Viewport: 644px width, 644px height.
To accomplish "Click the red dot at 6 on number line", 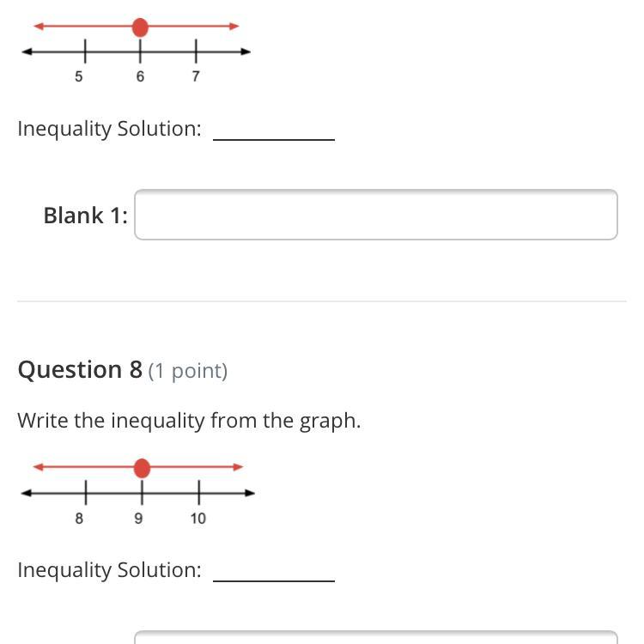I will point(140,27).
